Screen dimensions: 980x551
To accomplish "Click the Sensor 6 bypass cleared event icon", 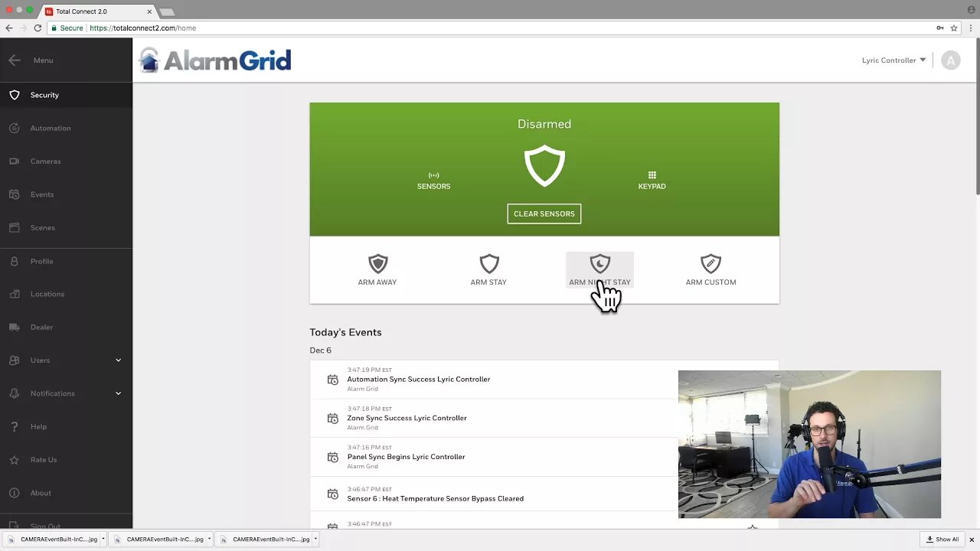I will [x=332, y=494].
